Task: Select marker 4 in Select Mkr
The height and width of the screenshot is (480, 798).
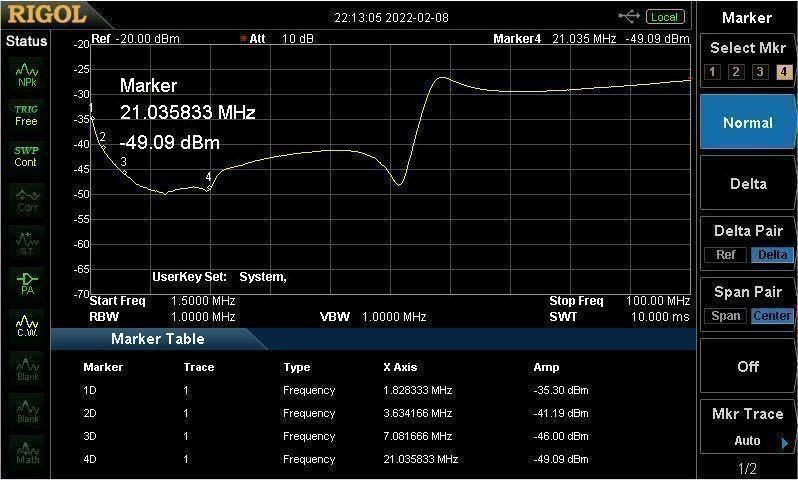Action: pyautogui.click(x=784, y=72)
